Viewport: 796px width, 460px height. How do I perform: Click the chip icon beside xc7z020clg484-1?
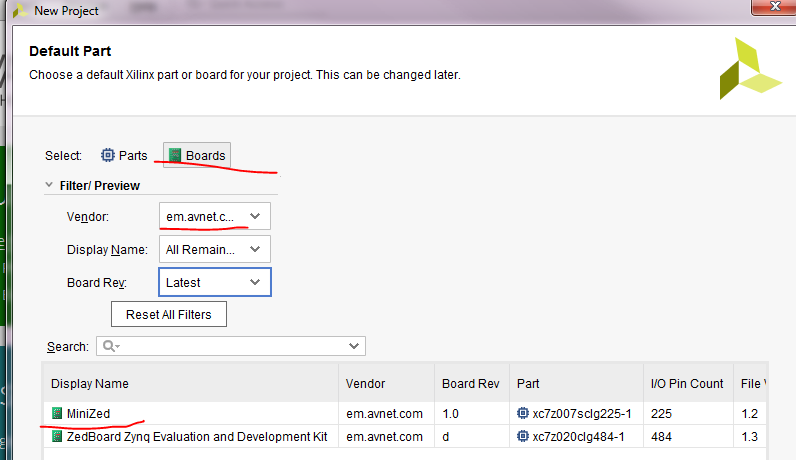click(522, 436)
